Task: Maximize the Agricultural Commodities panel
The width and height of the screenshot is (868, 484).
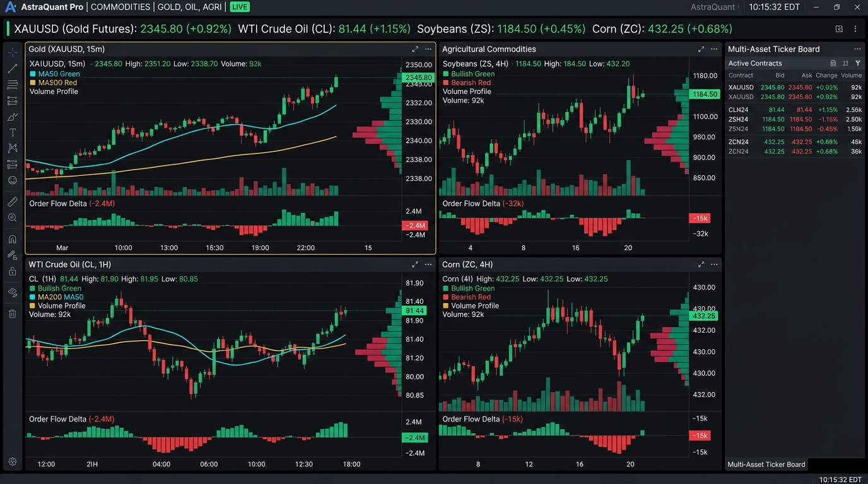Action: point(701,49)
